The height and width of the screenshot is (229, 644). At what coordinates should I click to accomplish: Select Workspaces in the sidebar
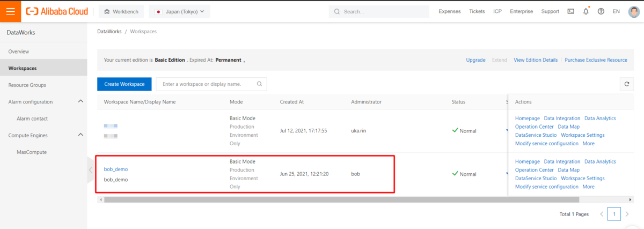click(x=43, y=68)
